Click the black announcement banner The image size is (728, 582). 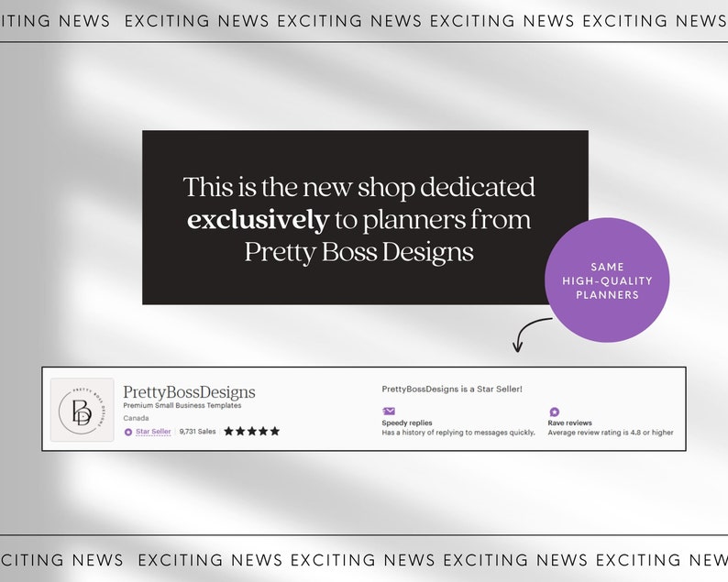(x=365, y=217)
